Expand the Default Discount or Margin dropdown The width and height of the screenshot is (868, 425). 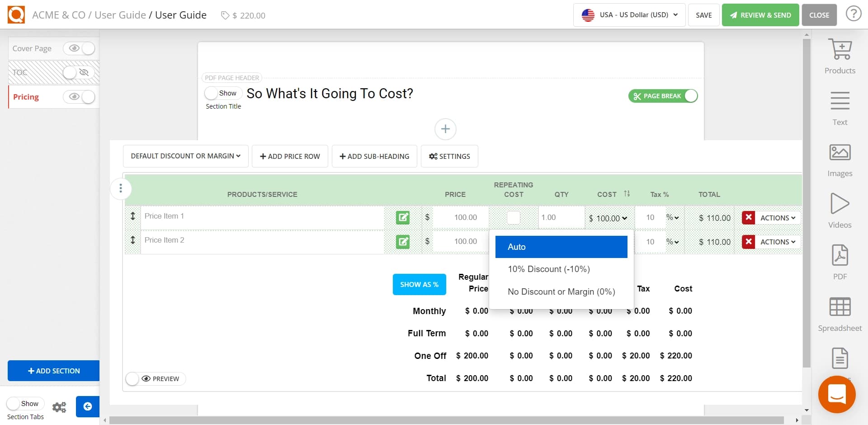185,156
